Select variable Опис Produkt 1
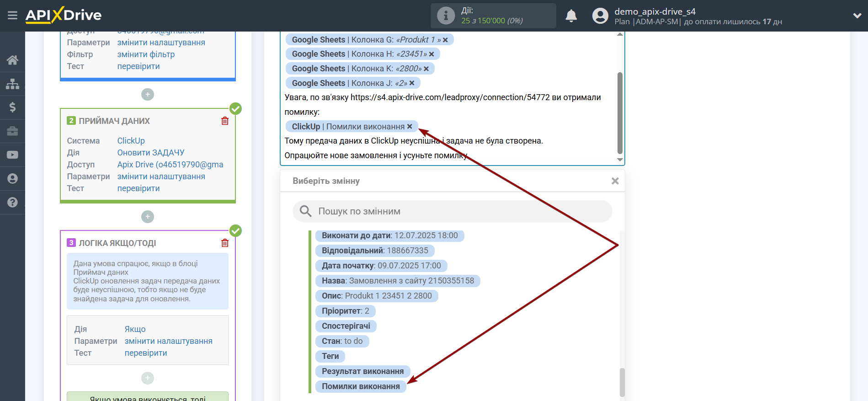This screenshot has height=401, width=868. [377, 296]
